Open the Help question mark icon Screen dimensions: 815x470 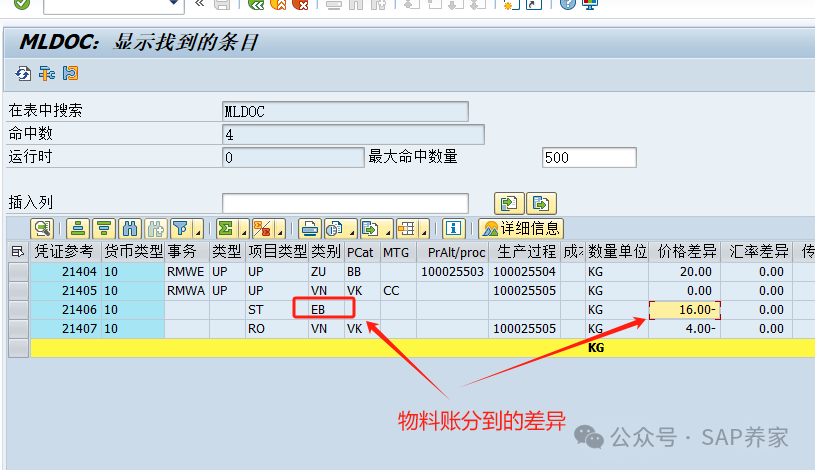(568, 5)
